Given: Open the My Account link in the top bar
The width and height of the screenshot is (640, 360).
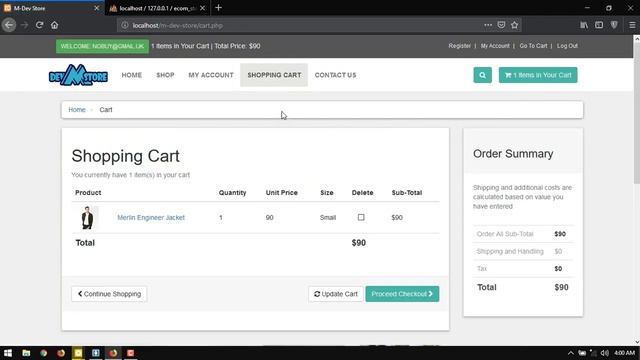Looking at the screenshot, I should [495, 46].
